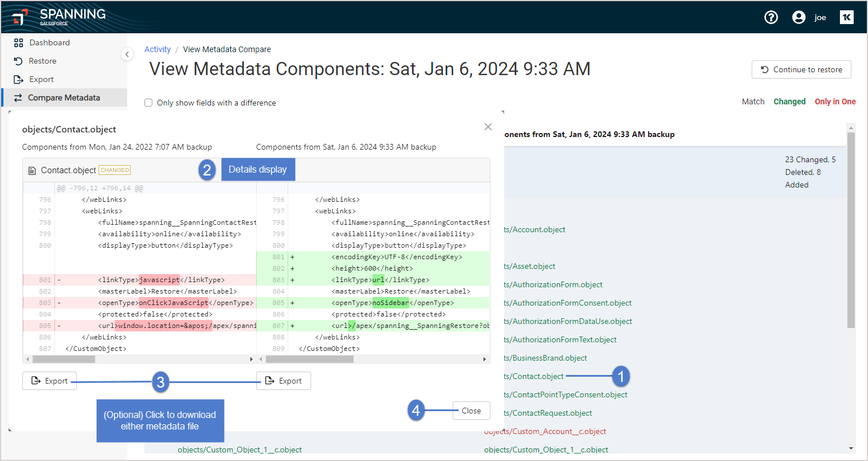
Task: Click the diff hunk header @@ -796,12 +796,14 @@
Action: tap(100, 188)
